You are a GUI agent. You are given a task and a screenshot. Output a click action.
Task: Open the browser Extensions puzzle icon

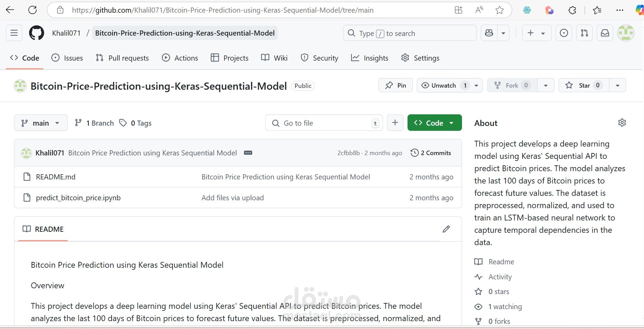(x=572, y=10)
